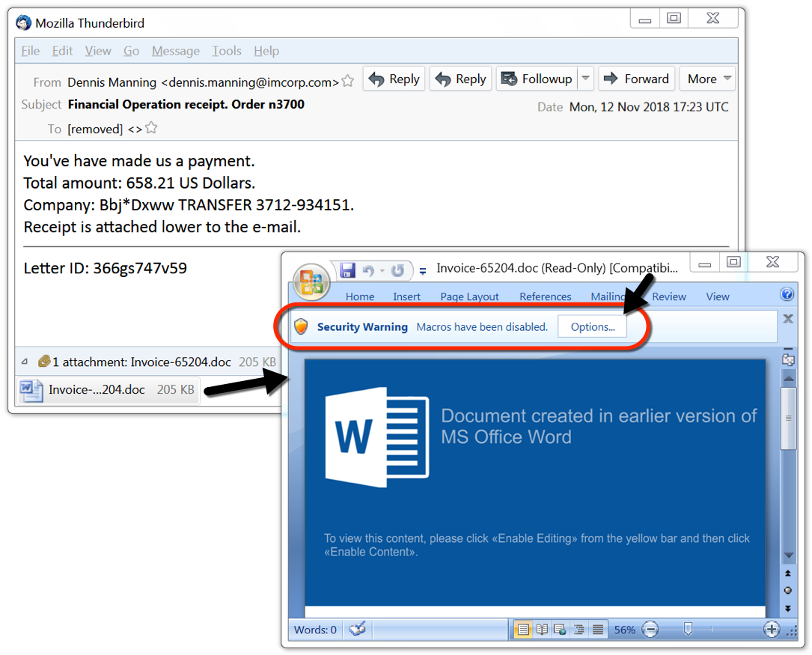Image resolution: width=812 pixels, height=655 pixels.
Task: Click the Words: 0 counter
Action: point(315,630)
